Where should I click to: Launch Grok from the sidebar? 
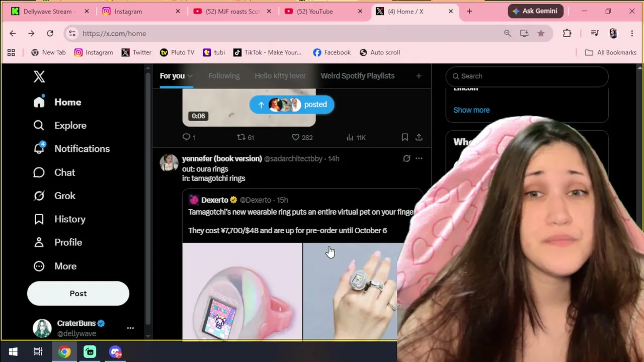(x=54, y=196)
